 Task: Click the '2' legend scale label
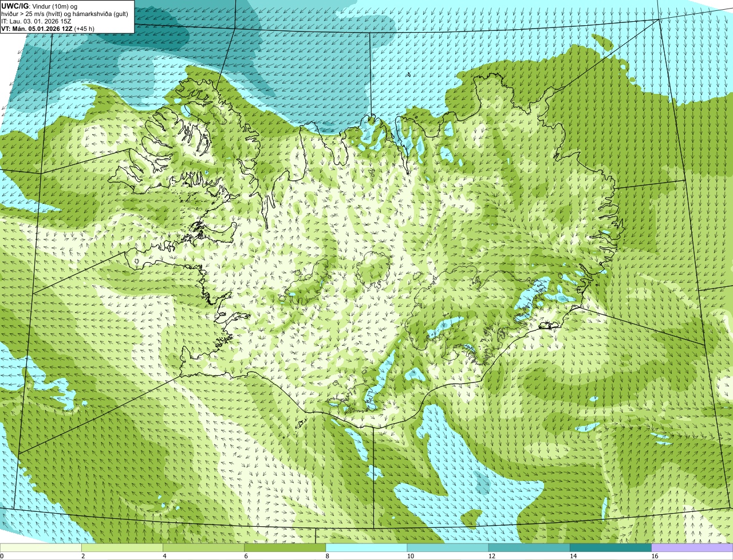pos(83,556)
